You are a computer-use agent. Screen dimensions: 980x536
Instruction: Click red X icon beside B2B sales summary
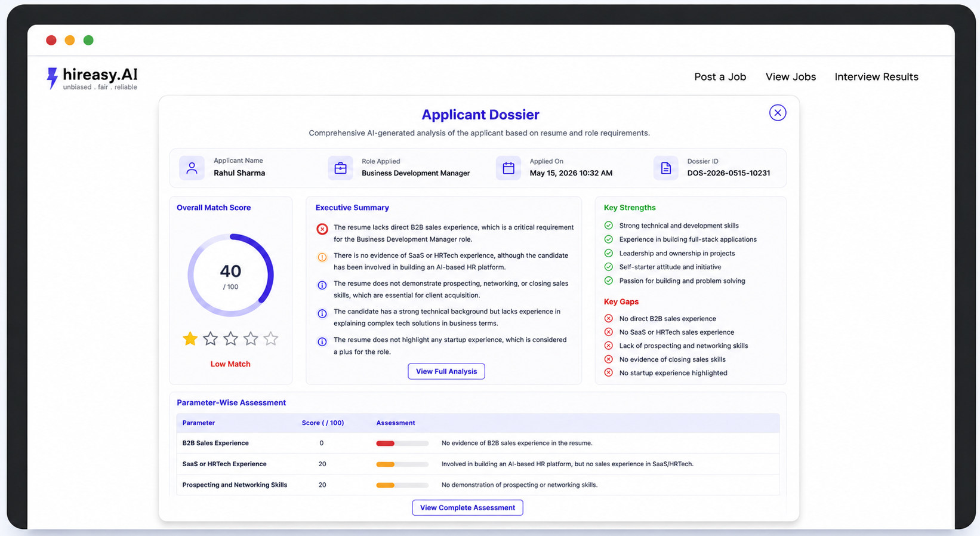pyautogui.click(x=322, y=229)
